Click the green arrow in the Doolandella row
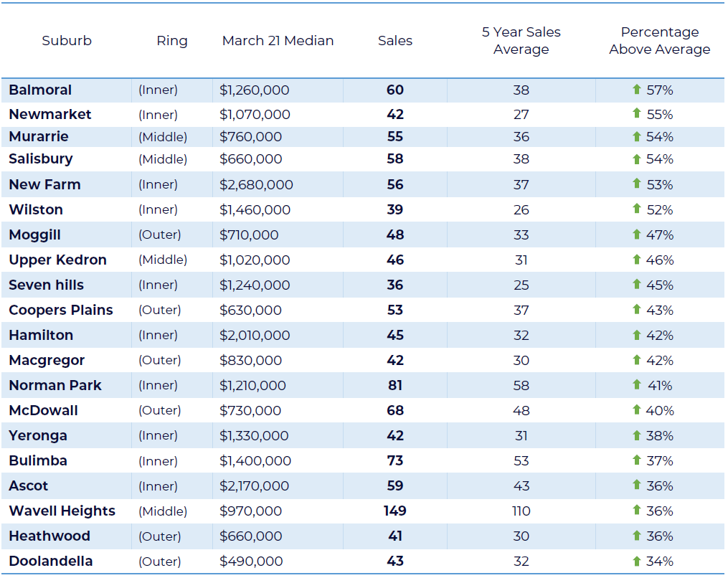Image resolution: width=728 pixels, height=578 pixels. pos(636,560)
